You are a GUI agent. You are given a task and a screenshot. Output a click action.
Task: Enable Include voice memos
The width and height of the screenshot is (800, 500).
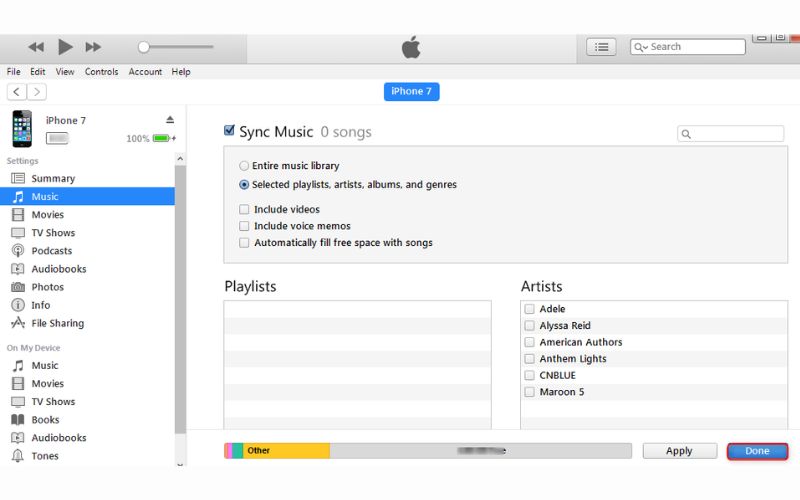pyautogui.click(x=244, y=226)
